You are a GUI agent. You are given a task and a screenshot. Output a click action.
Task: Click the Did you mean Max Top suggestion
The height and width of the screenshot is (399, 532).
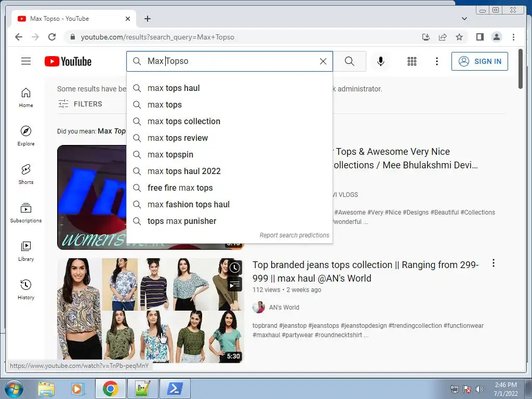point(112,131)
